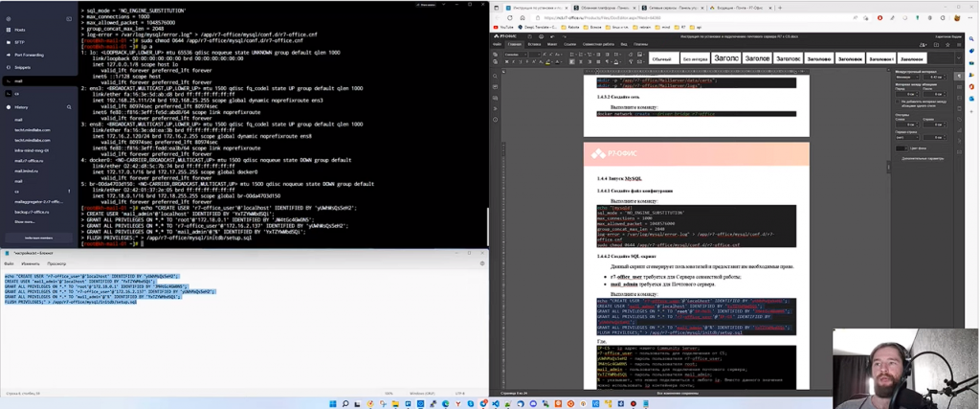Expand the styles gallery dropdown arrow

pos(959,58)
